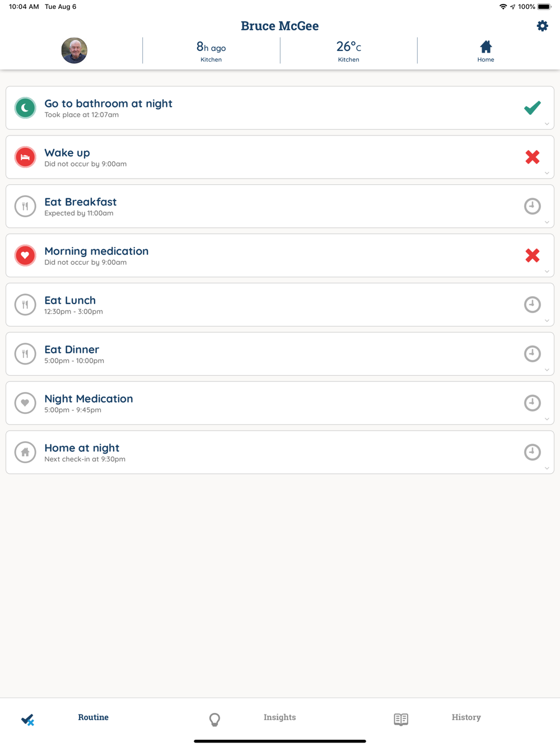The width and height of the screenshot is (560, 747).
Task: Open settings via the gear icon
Action: coord(542,26)
